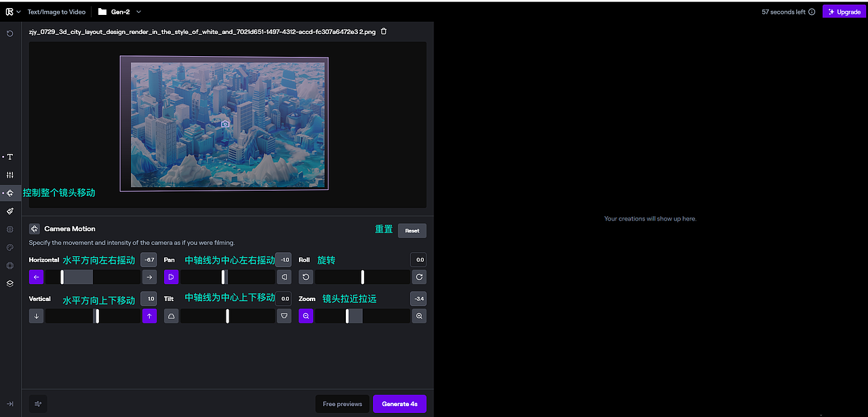Click the undo history icon in sidebar
Viewport: 868px width, 417px height.
coord(10,33)
